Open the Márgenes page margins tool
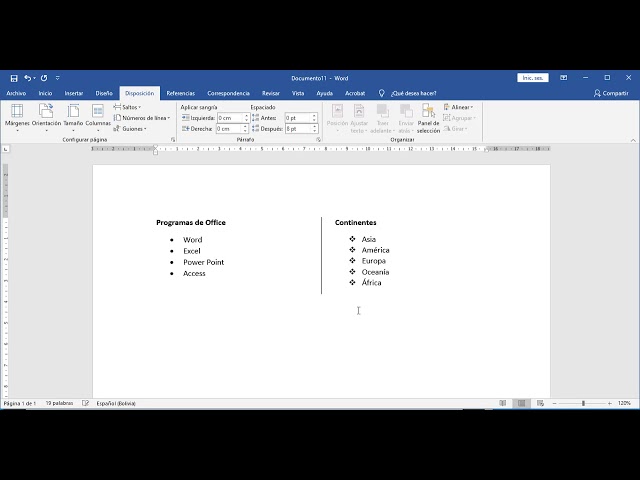Viewport: 640px width, 480px height. click(x=17, y=115)
